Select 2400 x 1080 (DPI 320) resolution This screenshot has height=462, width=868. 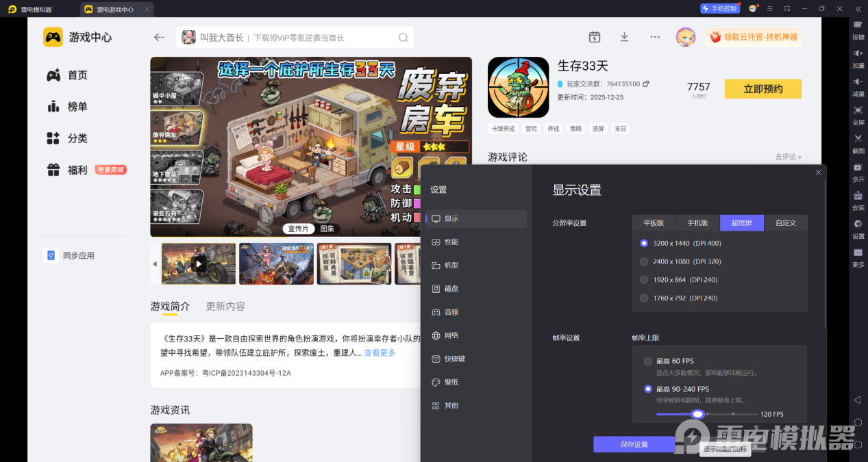680,261
